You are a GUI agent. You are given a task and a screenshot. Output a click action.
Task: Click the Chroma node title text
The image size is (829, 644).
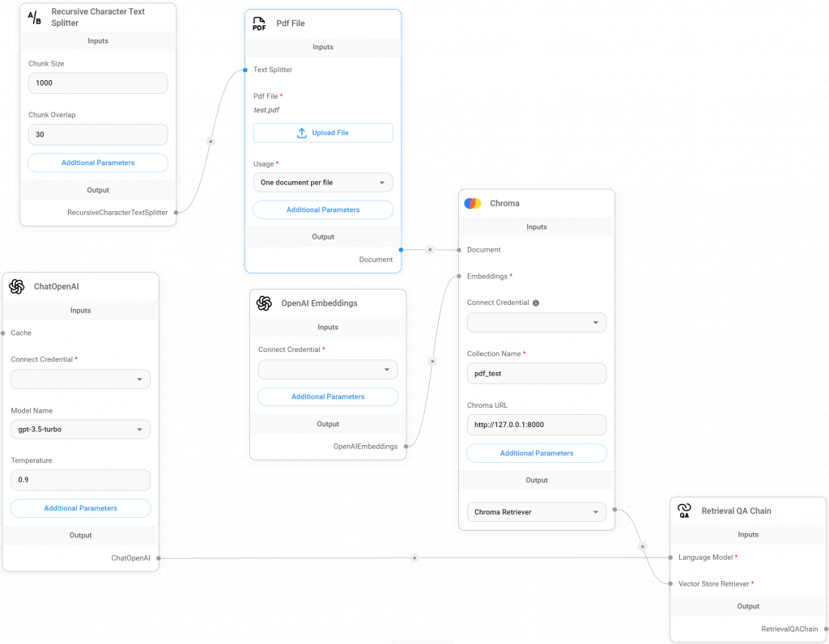[504, 203]
